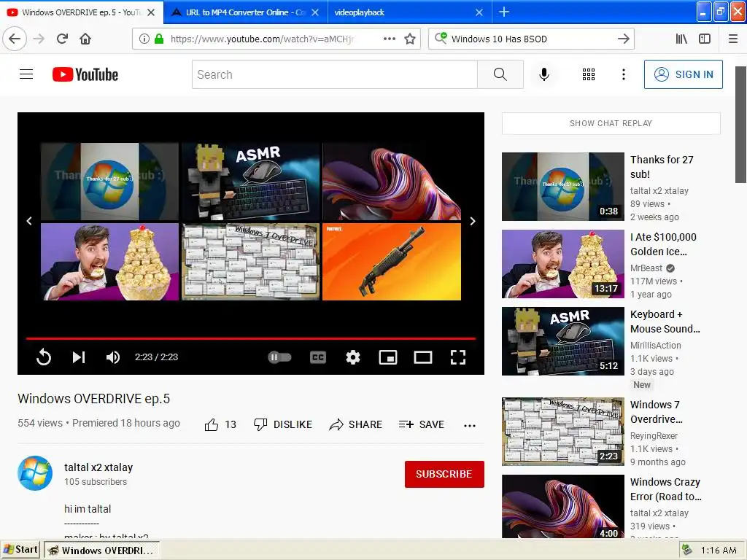Bookmark this page with the star icon
This screenshot has height=560, width=747.
[x=410, y=39]
